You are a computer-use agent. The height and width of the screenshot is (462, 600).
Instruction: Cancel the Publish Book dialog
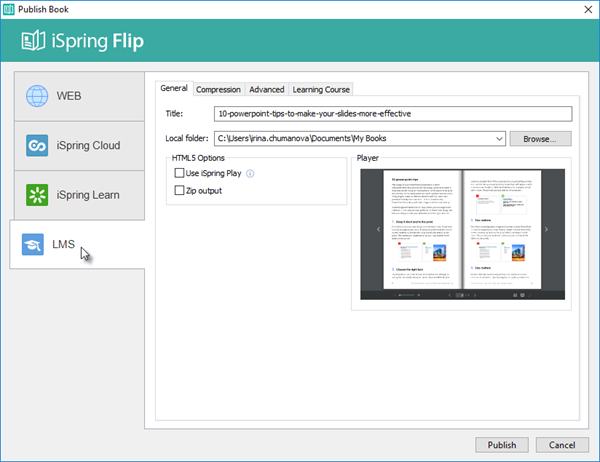(562, 445)
